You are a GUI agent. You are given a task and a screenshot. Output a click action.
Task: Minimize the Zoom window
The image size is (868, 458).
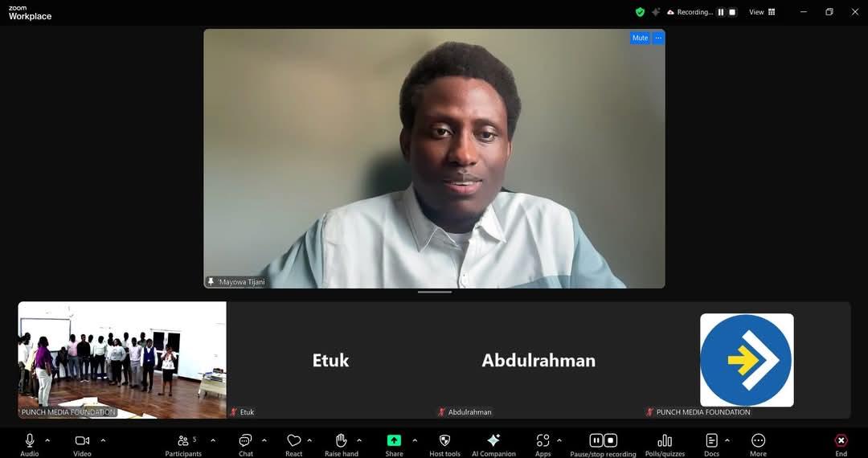coord(804,11)
